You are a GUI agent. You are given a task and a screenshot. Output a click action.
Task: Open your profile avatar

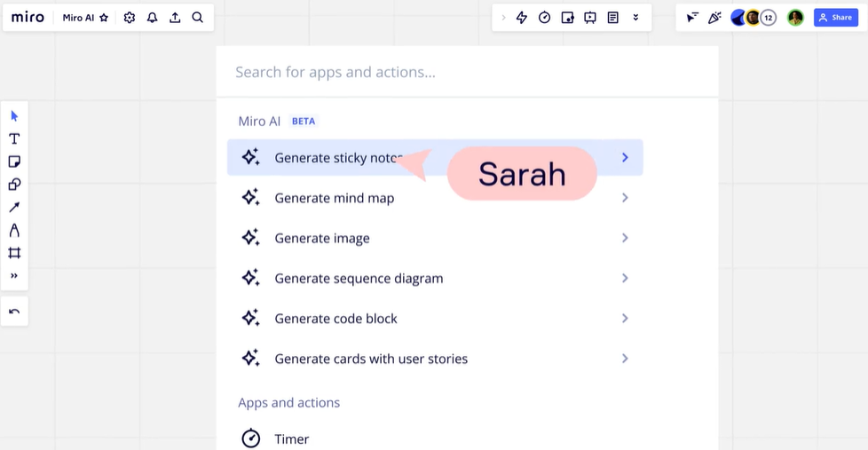point(795,18)
